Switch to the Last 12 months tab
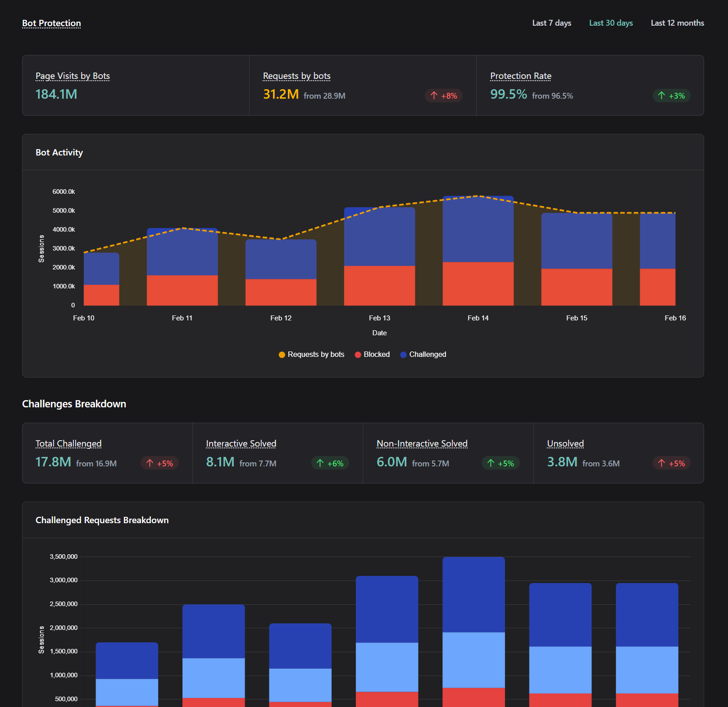The width and height of the screenshot is (728, 707). tap(677, 23)
